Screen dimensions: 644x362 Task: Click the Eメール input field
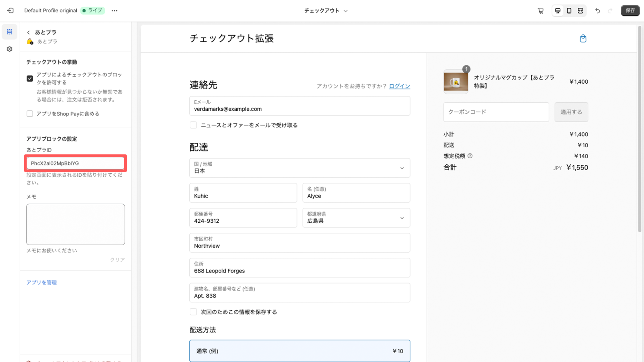(300, 106)
